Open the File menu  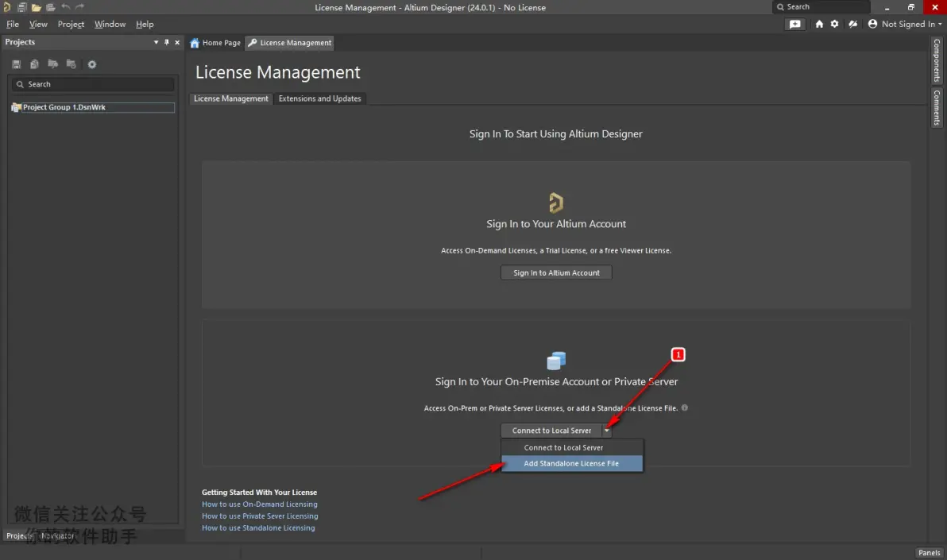coord(13,24)
